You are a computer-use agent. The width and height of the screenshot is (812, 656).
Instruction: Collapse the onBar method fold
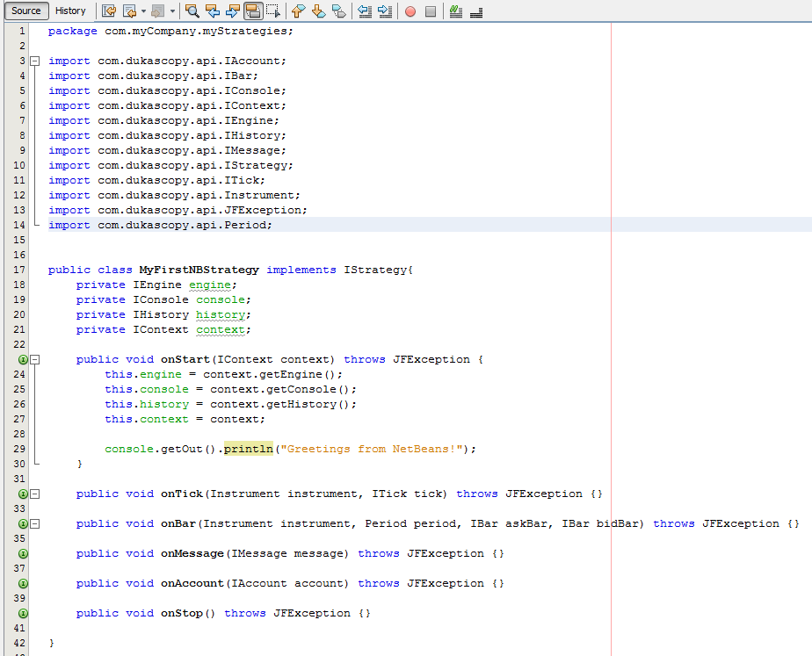34,523
